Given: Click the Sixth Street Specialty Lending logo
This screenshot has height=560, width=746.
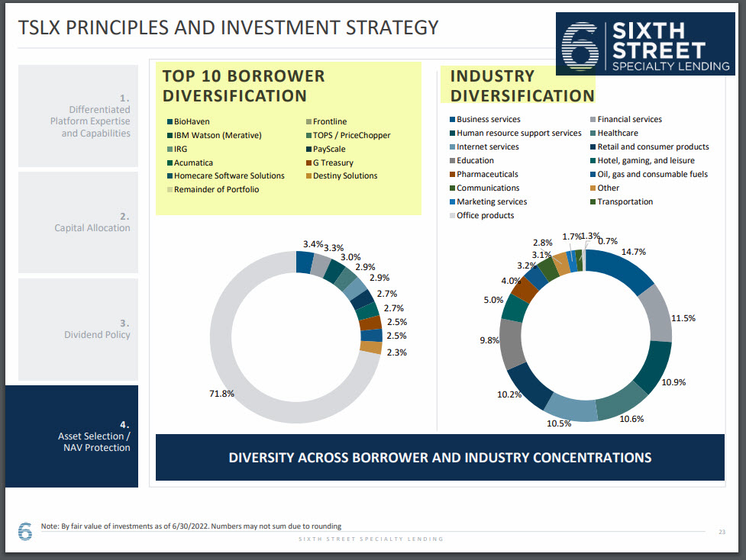Looking at the screenshot, I should point(646,44).
